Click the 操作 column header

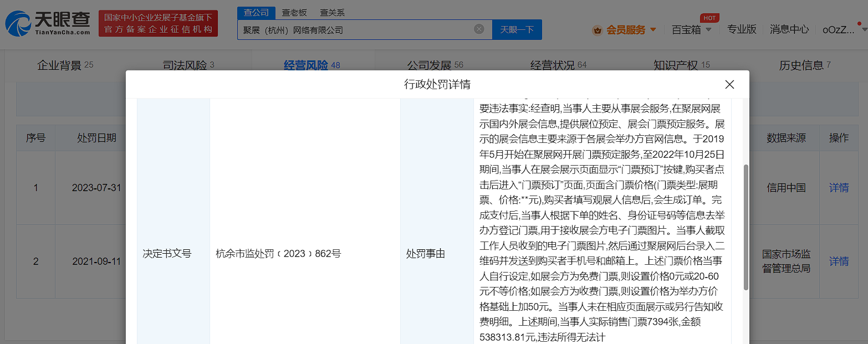[839, 138]
